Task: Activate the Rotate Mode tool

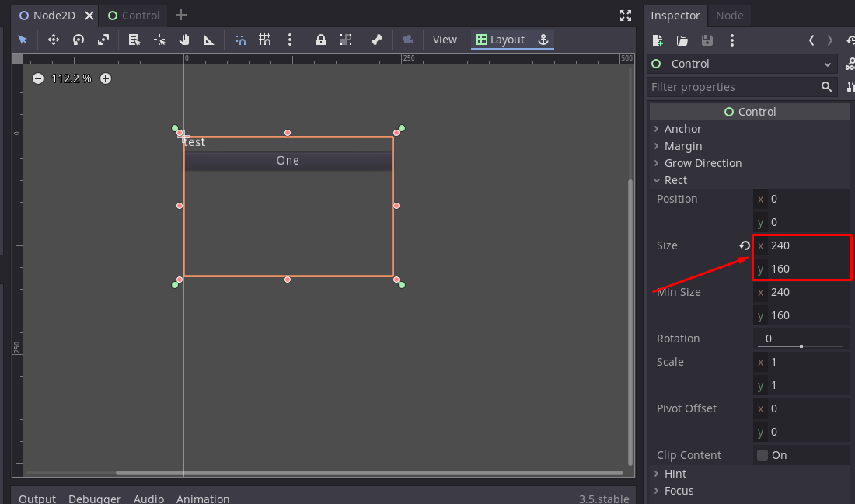Action: (x=78, y=40)
